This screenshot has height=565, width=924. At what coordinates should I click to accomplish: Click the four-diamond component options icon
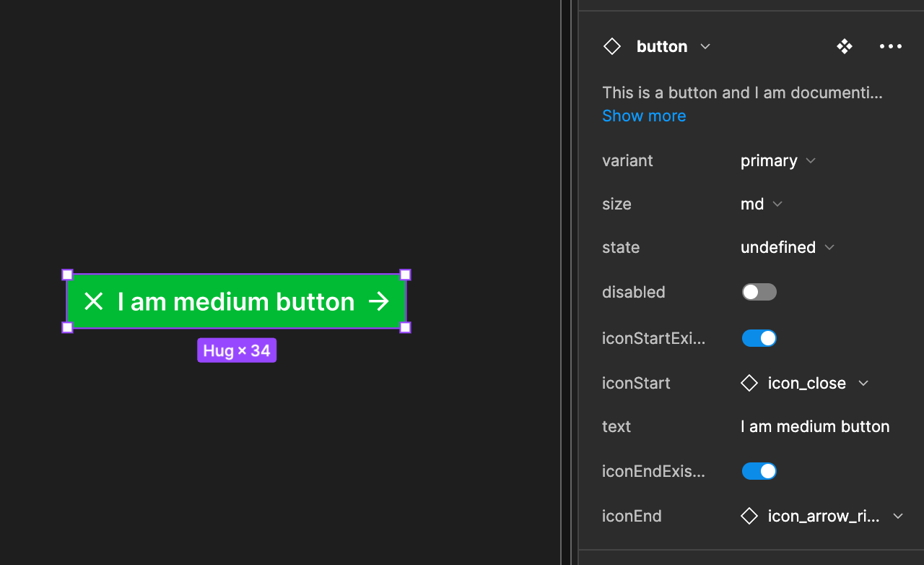point(845,47)
